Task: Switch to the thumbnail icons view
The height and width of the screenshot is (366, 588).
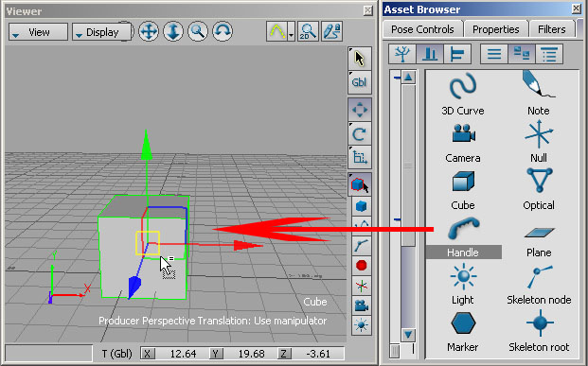Action: click(522, 54)
